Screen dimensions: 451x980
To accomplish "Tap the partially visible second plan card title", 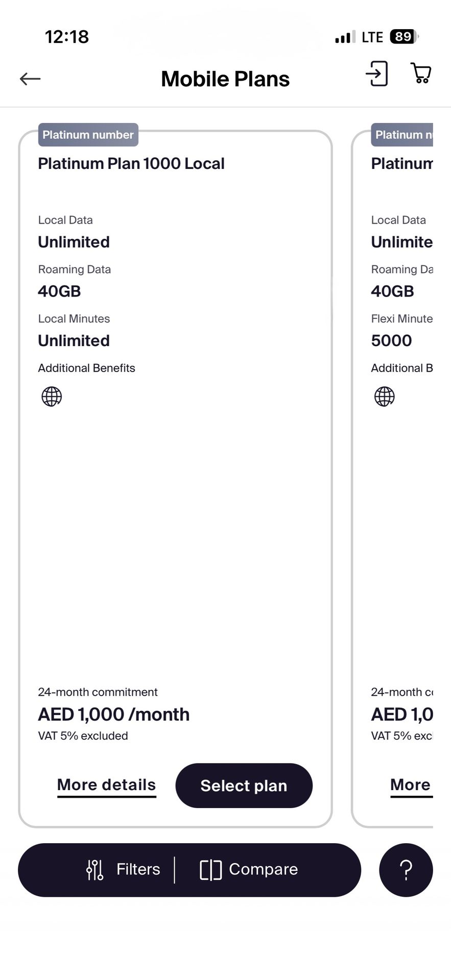I will pyautogui.click(x=401, y=163).
